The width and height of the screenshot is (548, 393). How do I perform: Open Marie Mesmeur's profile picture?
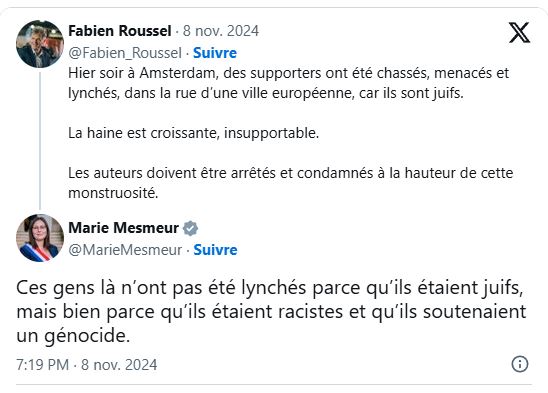(40, 238)
